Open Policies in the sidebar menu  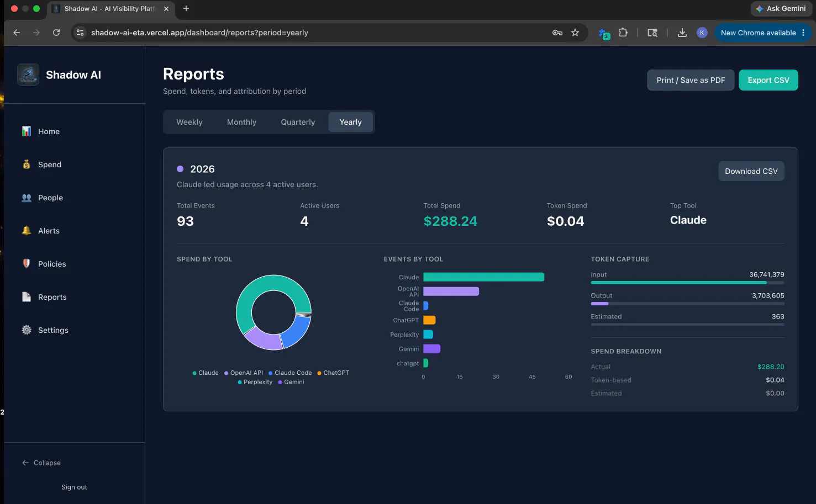(x=74, y=264)
